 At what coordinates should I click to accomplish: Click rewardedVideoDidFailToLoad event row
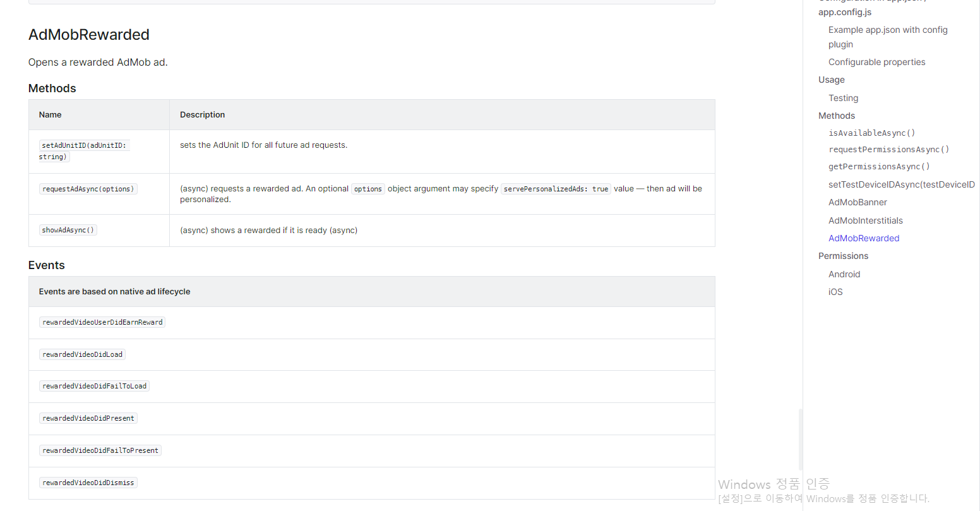[x=372, y=387]
